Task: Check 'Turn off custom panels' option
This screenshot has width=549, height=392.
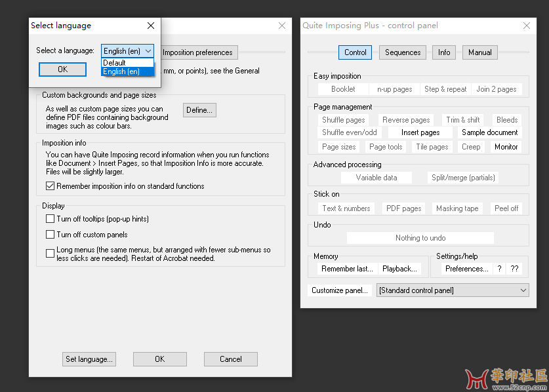Action: coord(51,235)
